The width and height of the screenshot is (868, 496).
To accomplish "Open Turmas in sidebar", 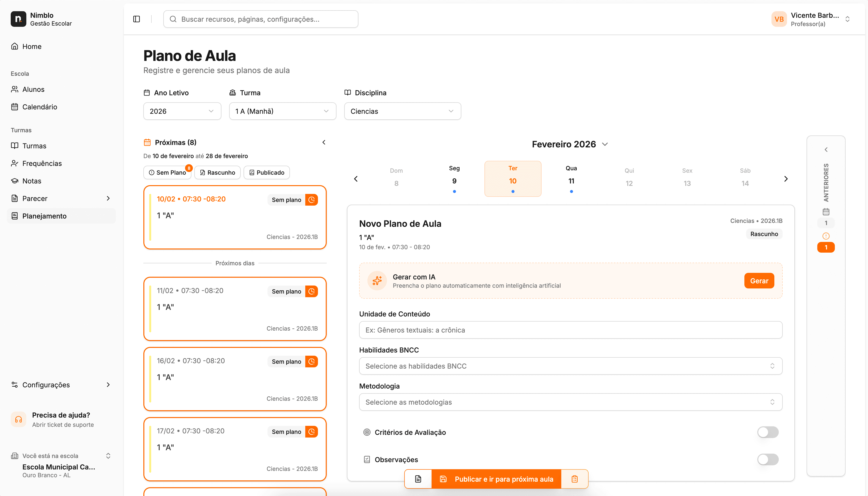I will pyautogui.click(x=61, y=146).
